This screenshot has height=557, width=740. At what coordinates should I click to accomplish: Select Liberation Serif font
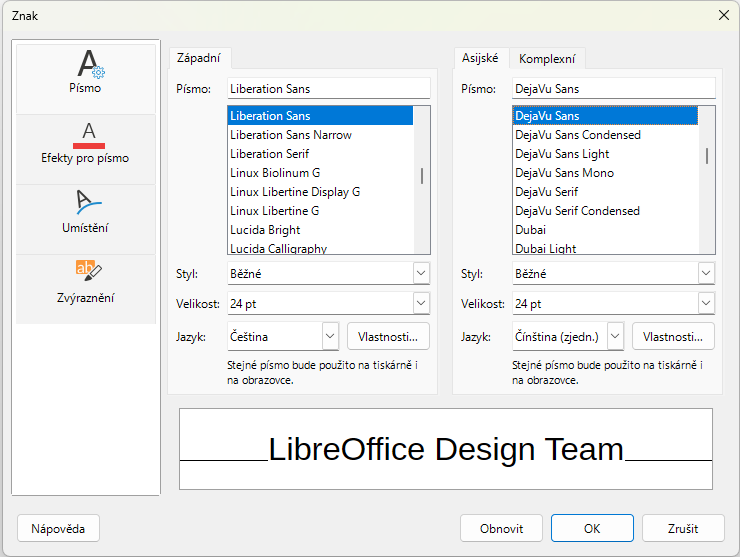tap(320, 154)
